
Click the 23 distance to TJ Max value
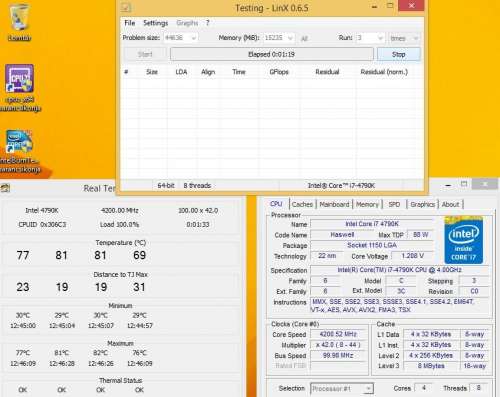[x=23, y=287]
